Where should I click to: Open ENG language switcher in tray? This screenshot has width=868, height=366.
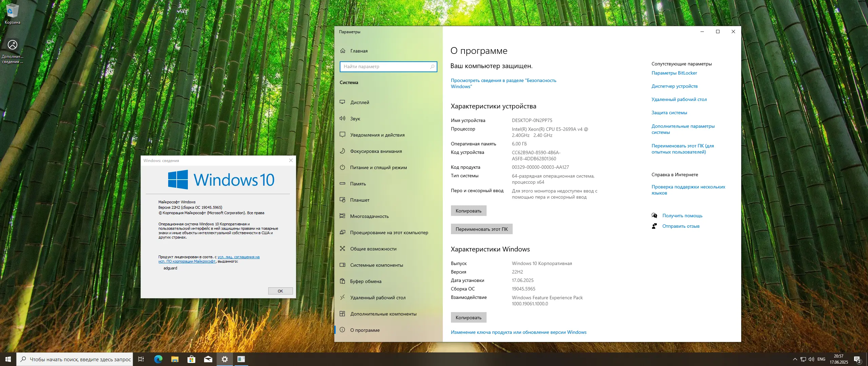[821, 359]
